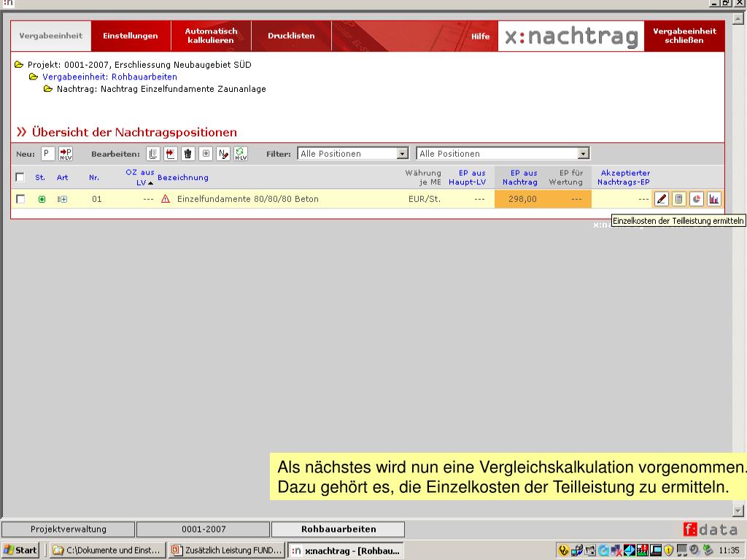The height and width of the screenshot is (560, 747).
Task: Sort by EP aus Haupt-LV column
Action: (468, 177)
